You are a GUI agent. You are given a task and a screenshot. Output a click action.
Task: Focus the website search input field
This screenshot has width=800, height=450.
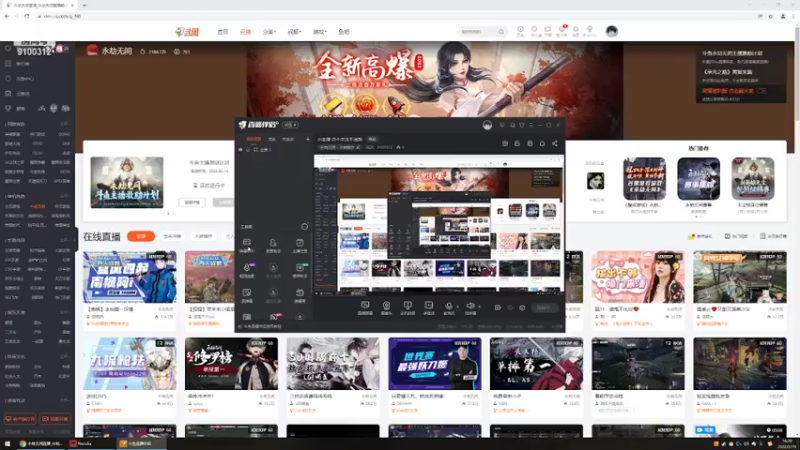(x=477, y=32)
